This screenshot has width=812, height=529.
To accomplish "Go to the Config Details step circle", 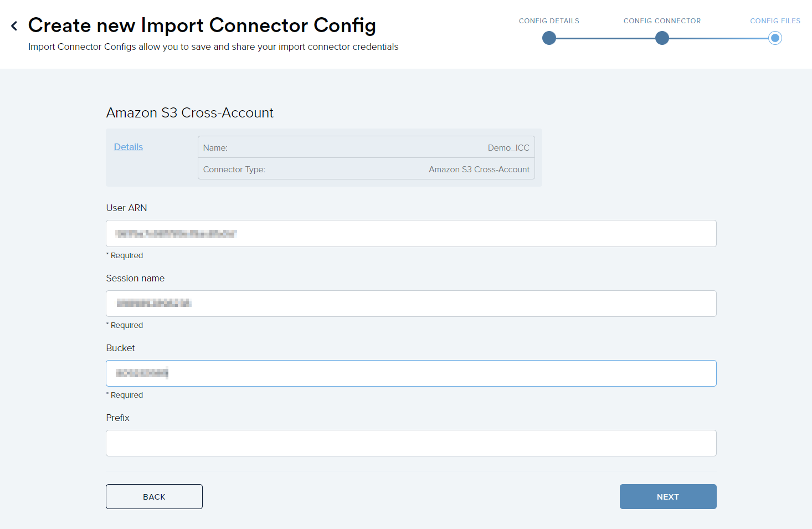I will [x=549, y=38].
